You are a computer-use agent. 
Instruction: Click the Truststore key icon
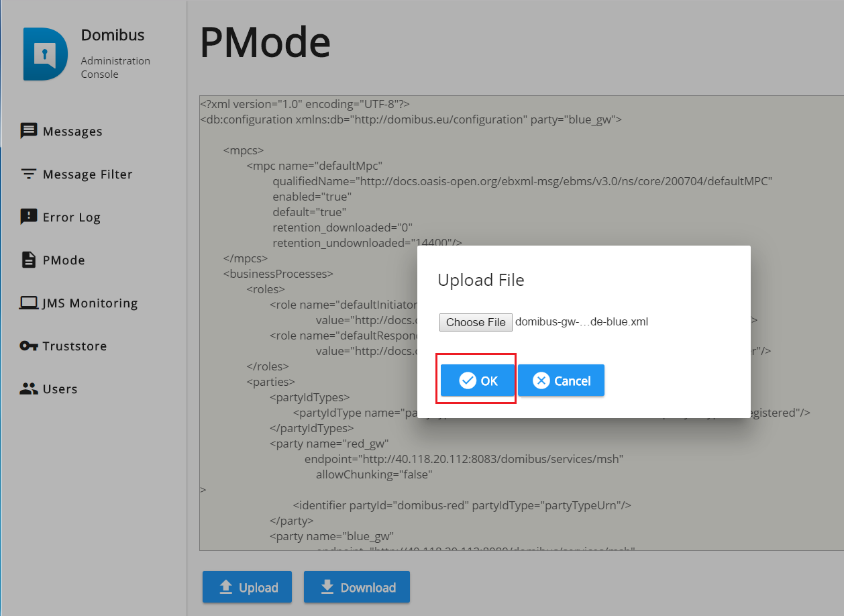click(29, 346)
